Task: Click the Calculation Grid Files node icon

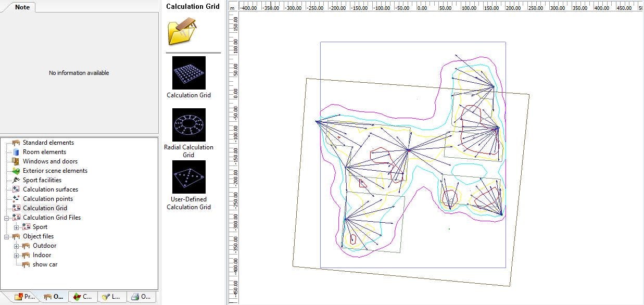Action: (16, 218)
